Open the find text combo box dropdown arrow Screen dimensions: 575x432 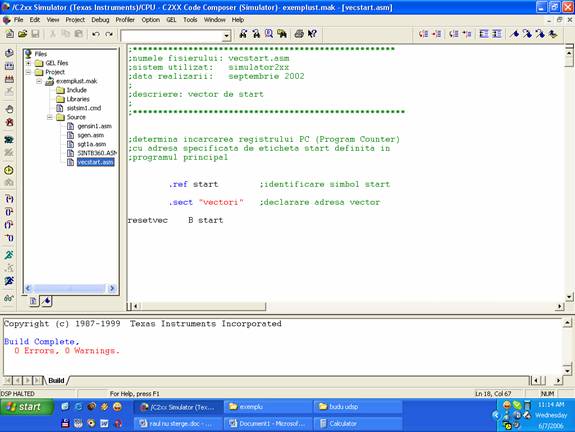[x=227, y=36]
